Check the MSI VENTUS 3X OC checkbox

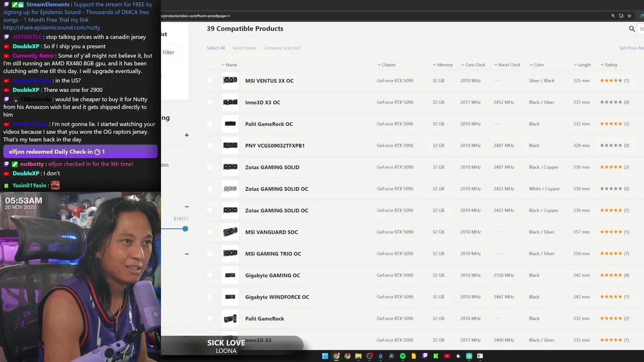click(210, 80)
